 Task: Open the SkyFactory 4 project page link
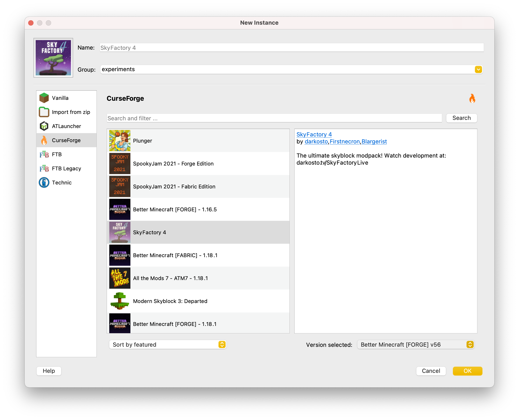[314, 134]
